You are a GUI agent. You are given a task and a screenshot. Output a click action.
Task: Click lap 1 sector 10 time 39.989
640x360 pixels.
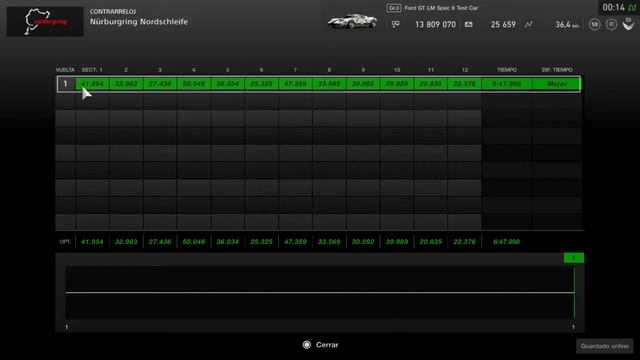point(397,84)
